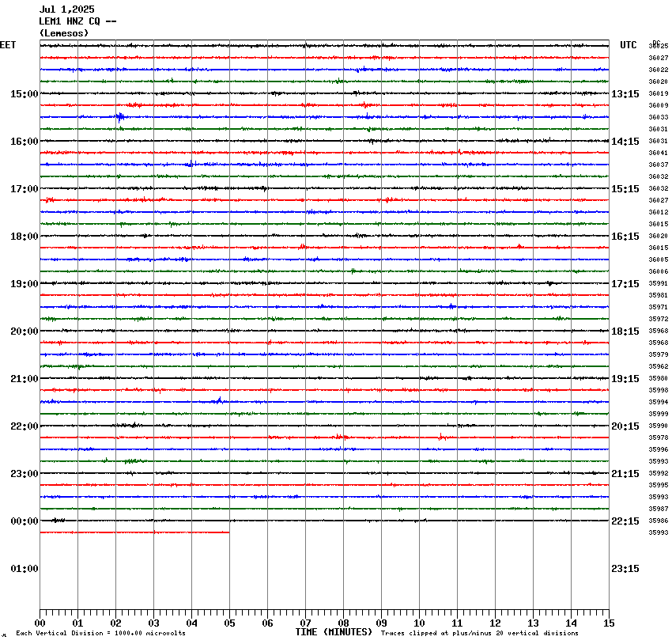This screenshot has height=644, width=672.
Task: Select minute axis tick label "11"
Action: pyautogui.click(x=457, y=623)
